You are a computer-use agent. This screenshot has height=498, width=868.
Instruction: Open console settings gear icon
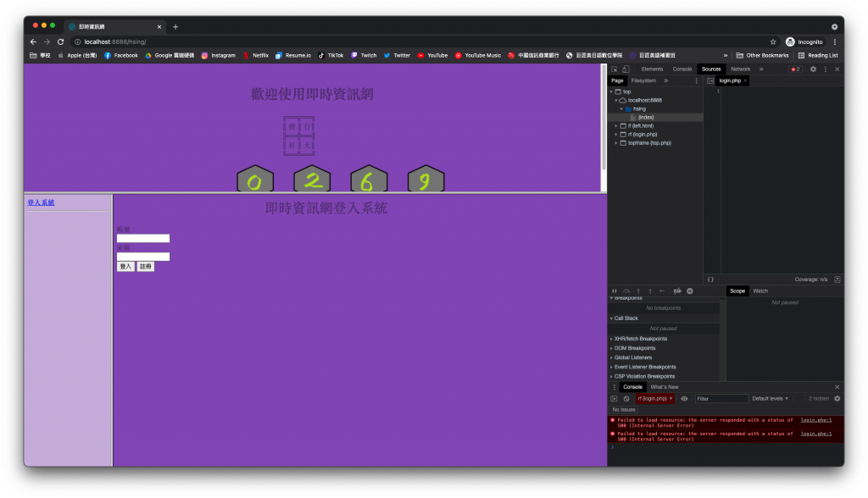[837, 399]
